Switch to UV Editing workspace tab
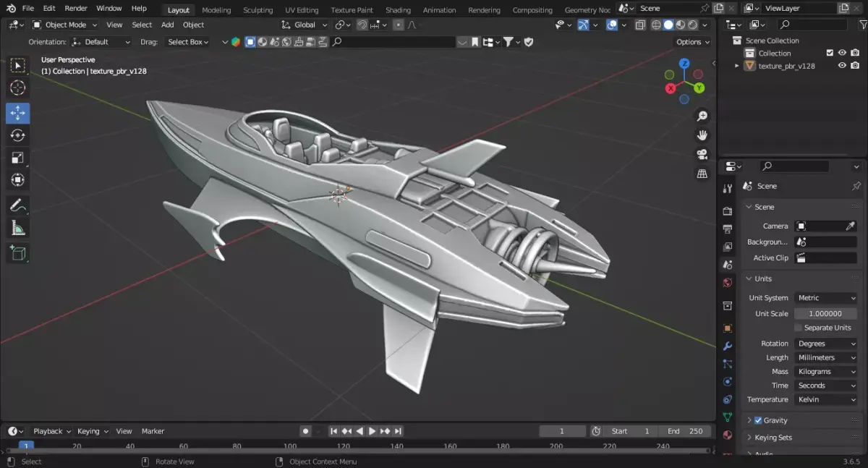This screenshot has width=868, height=468. coord(302,10)
